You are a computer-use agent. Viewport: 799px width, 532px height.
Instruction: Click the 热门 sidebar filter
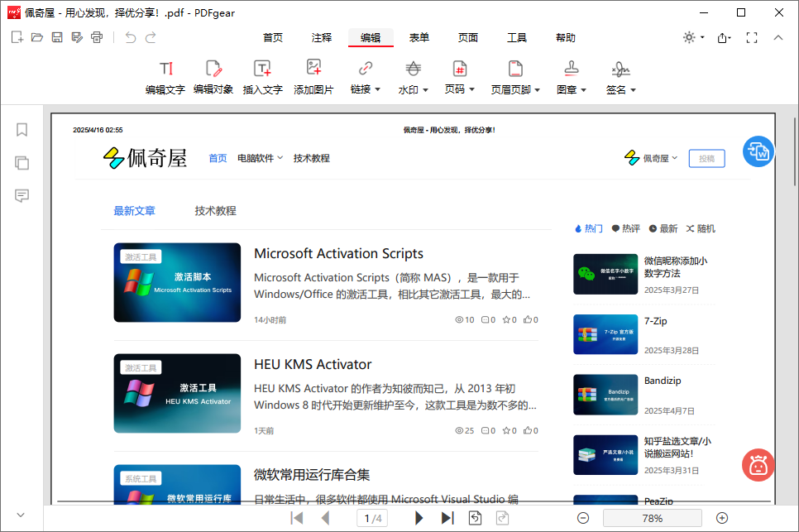pos(589,229)
